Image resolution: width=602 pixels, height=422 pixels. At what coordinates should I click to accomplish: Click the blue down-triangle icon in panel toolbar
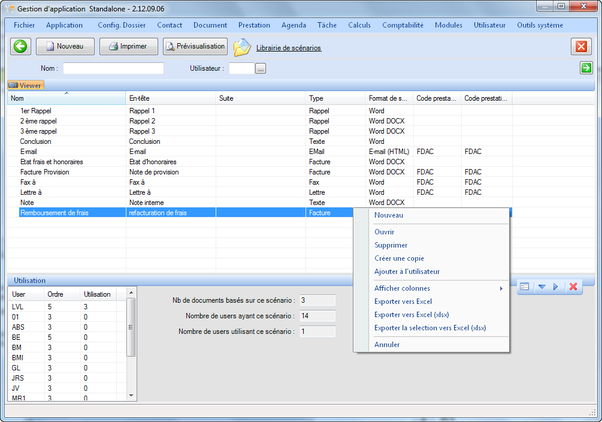541,287
